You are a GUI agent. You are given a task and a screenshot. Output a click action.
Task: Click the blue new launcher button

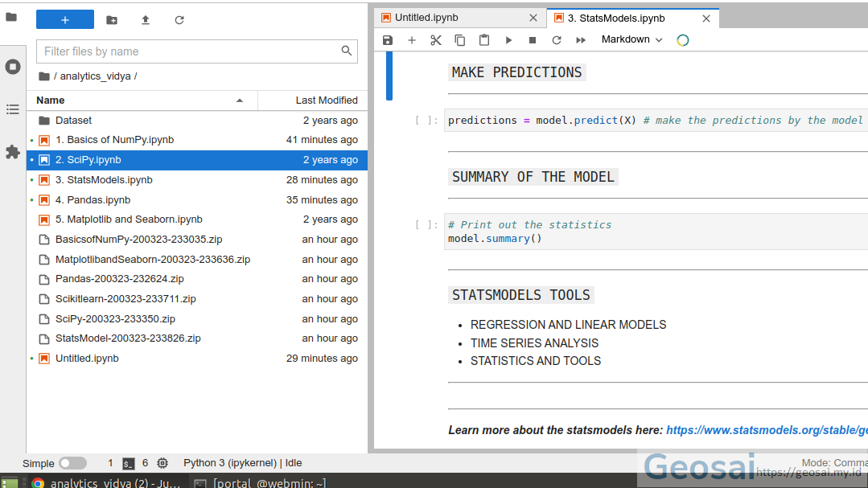pyautogui.click(x=64, y=18)
